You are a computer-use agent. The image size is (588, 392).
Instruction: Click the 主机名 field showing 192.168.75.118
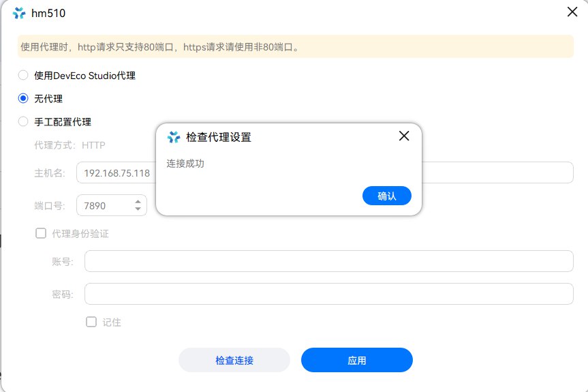click(116, 172)
